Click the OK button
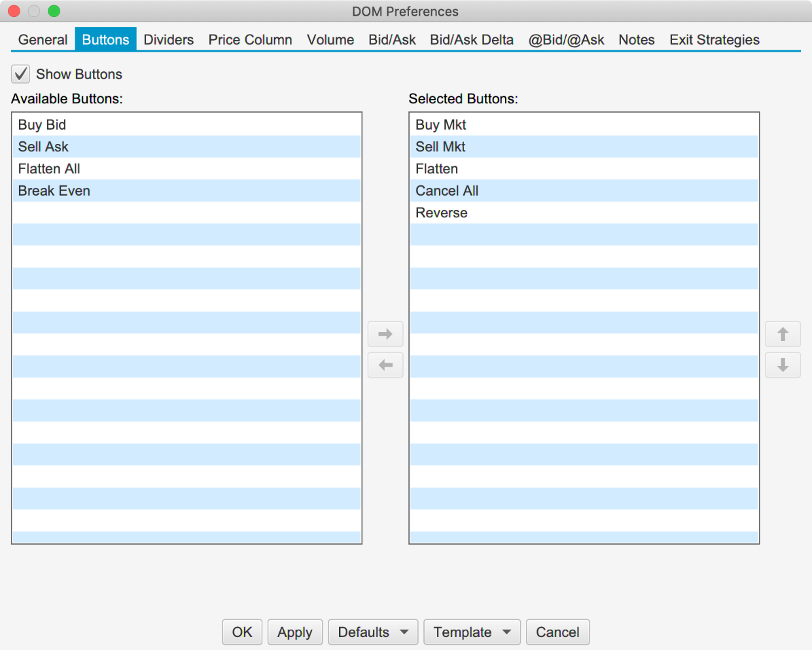The width and height of the screenshot is (812, 650). (242, 632)
